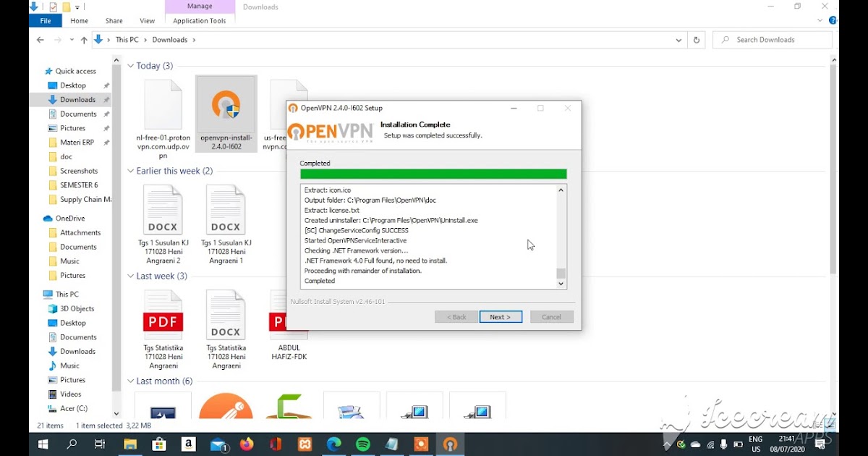
Task: Select the Tgs Statistika DOCX file
Action: [226, 330]
